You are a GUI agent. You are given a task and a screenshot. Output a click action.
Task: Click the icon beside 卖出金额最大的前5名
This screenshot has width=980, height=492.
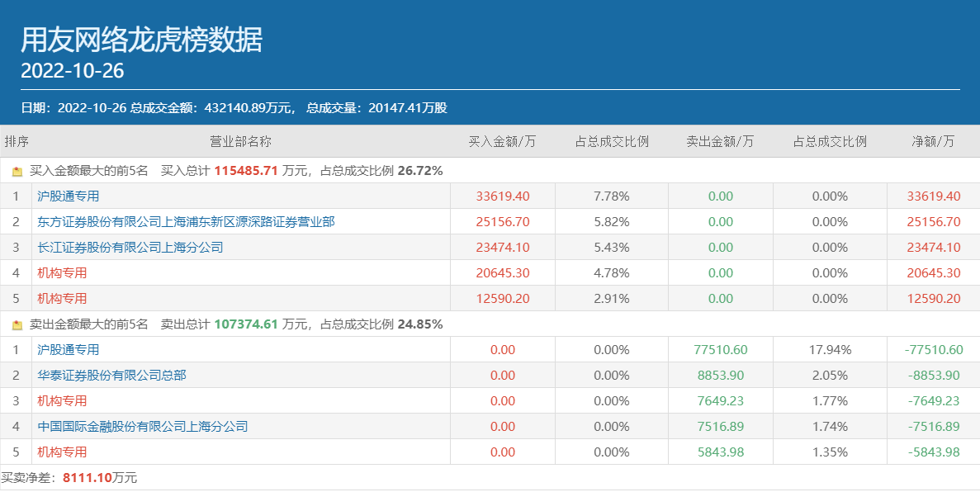pyautogui.click(x=17, y=325)
